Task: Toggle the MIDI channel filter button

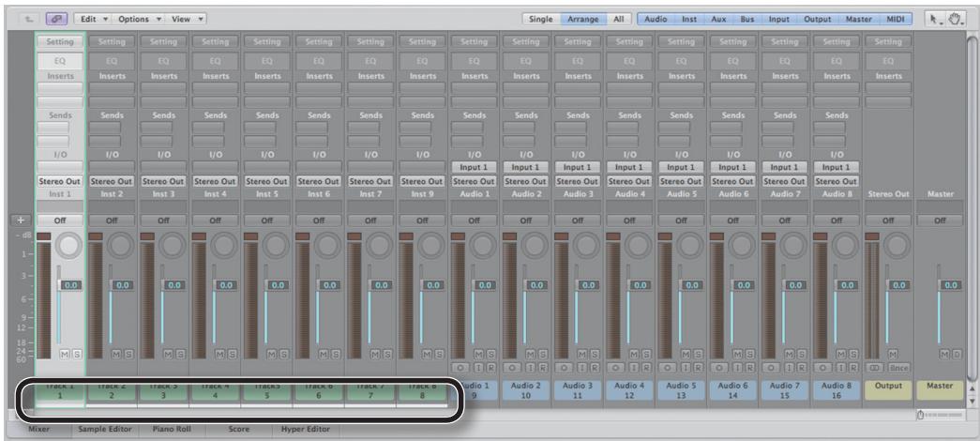Action: (895, 19)
